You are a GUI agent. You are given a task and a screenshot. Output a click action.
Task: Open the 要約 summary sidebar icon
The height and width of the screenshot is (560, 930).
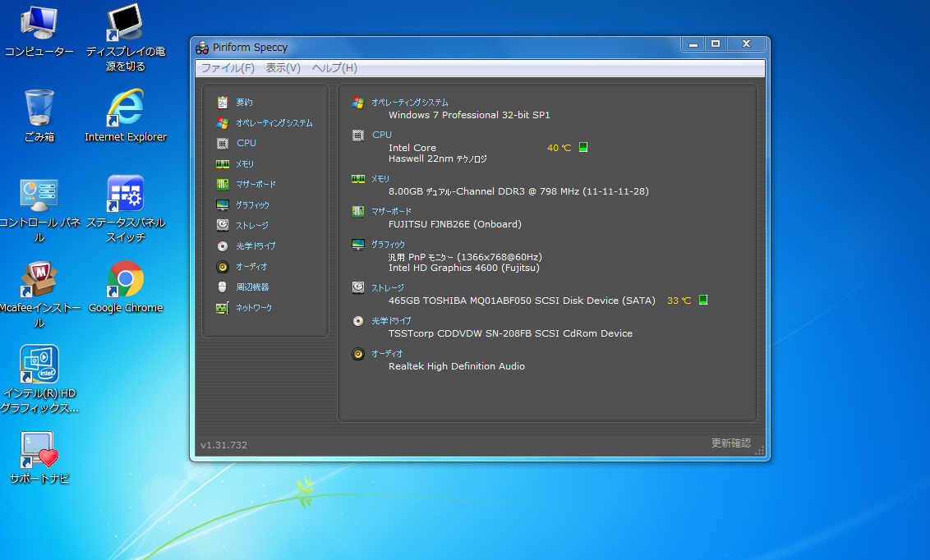point(223,103)
